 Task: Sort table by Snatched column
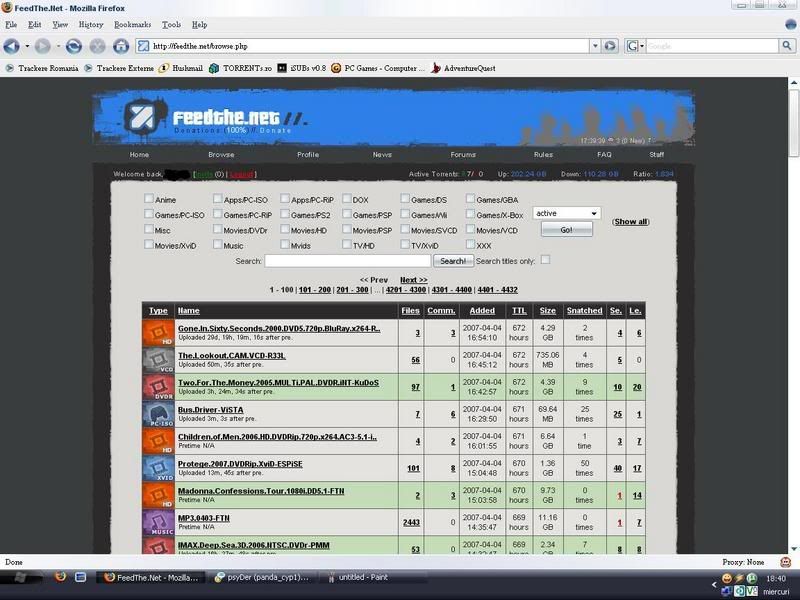tap(584, 310)
